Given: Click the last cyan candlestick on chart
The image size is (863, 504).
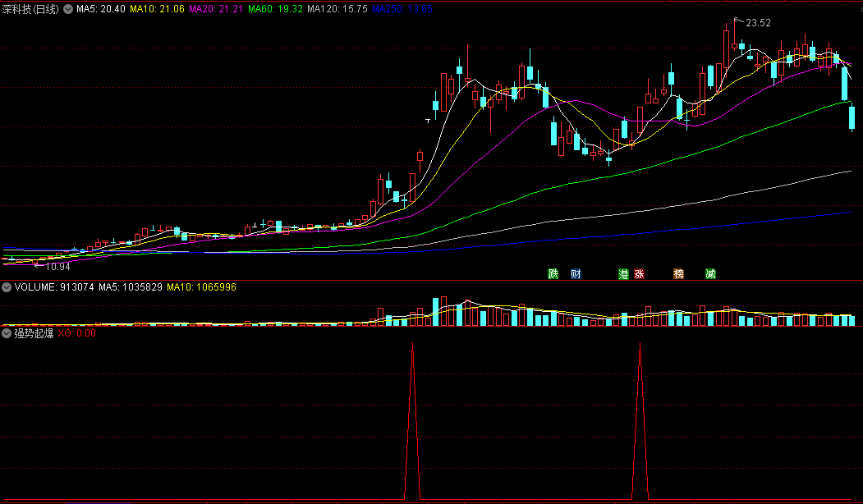Looking at the screenshot, I should (852, 117).
